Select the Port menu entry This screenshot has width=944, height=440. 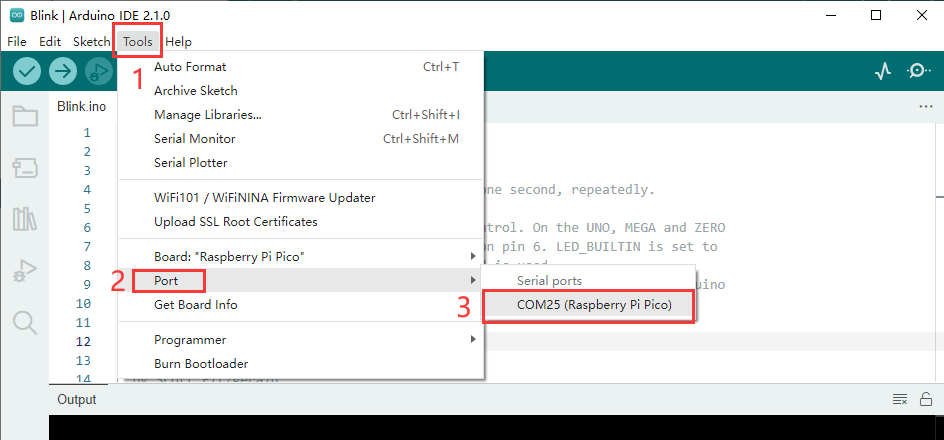coord(301,280)
